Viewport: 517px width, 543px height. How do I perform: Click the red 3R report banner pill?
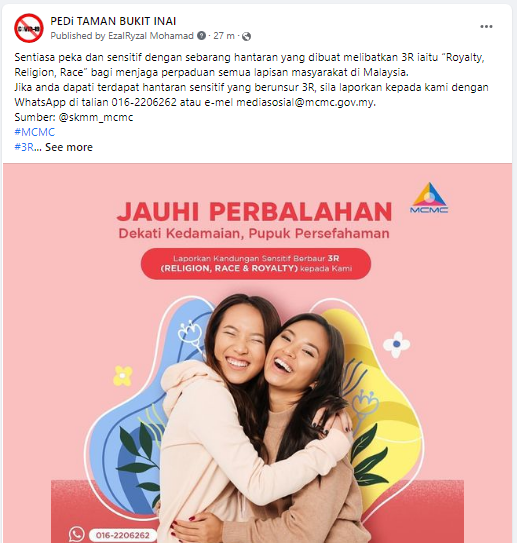point(256,264)
